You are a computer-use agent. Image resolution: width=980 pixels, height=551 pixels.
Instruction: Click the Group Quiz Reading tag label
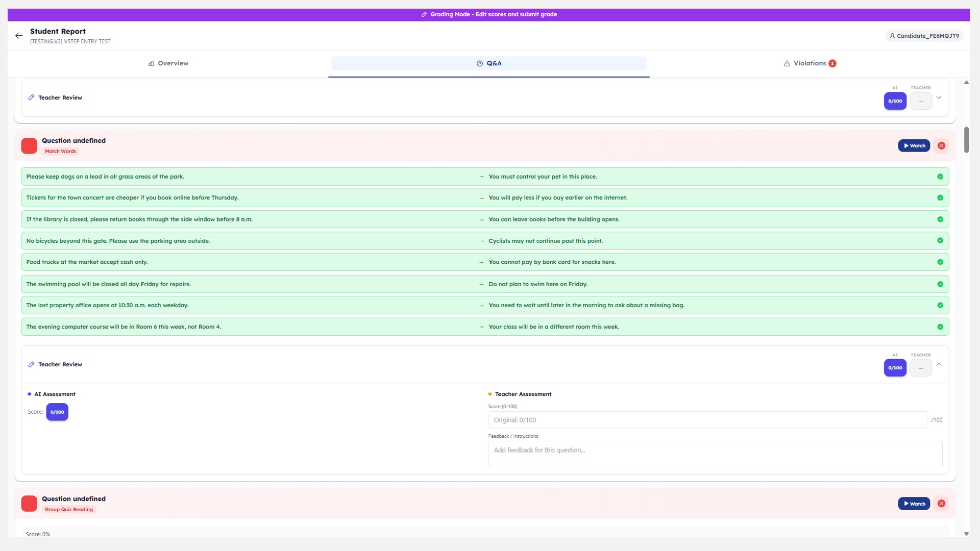(69, 510)
